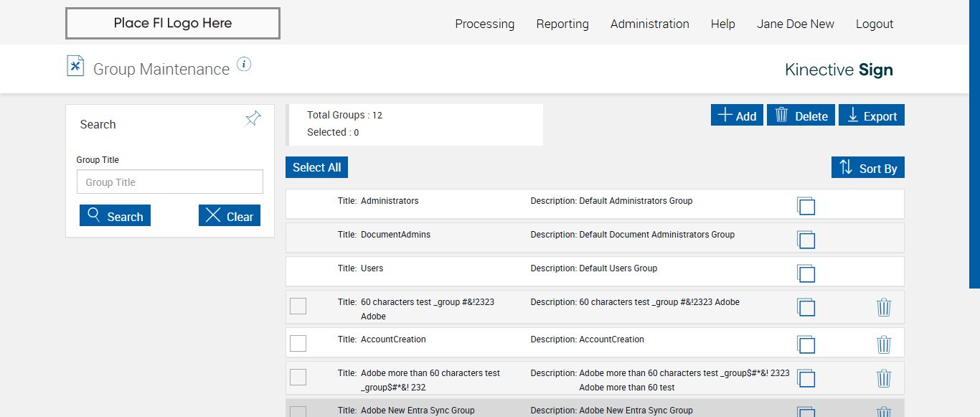Click the copy icon for Administrators group
This screenshot has height=417, width=980.
click(x=806, y=206)
